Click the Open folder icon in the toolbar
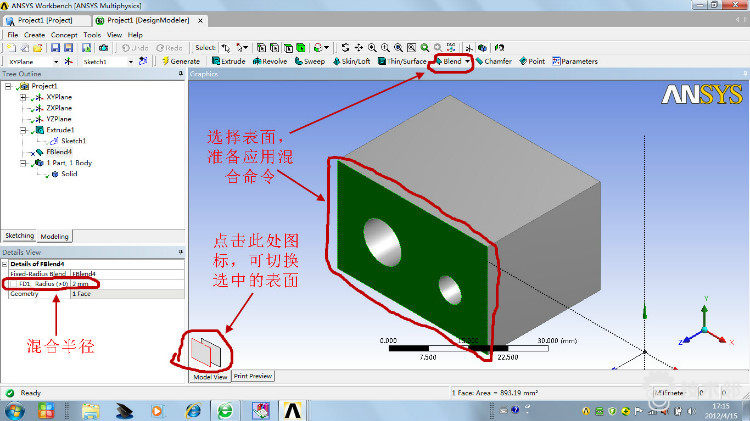 tap(37, 48)
